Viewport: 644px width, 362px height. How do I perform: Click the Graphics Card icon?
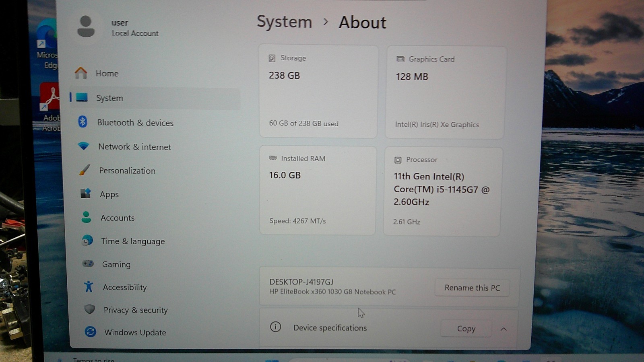coord(400,59)
